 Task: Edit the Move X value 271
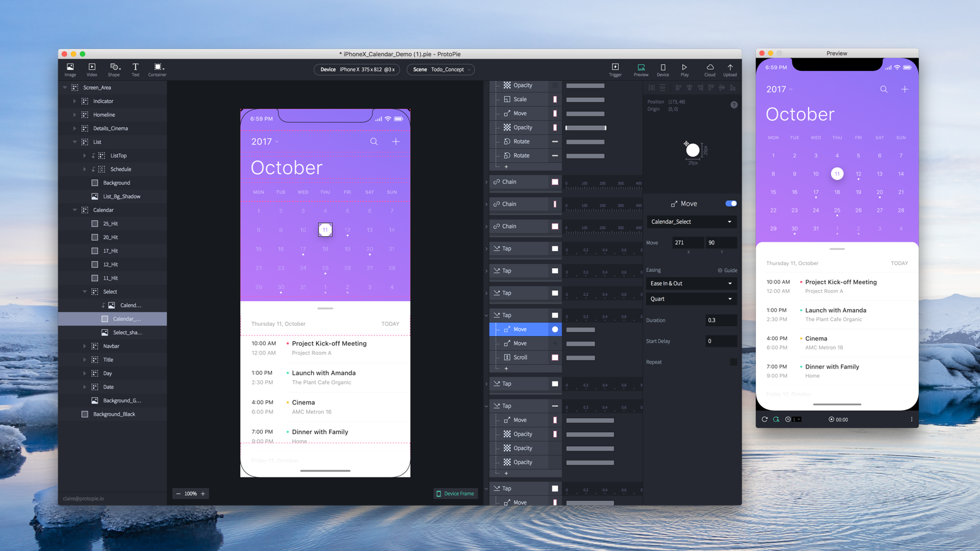pos(688,242)
